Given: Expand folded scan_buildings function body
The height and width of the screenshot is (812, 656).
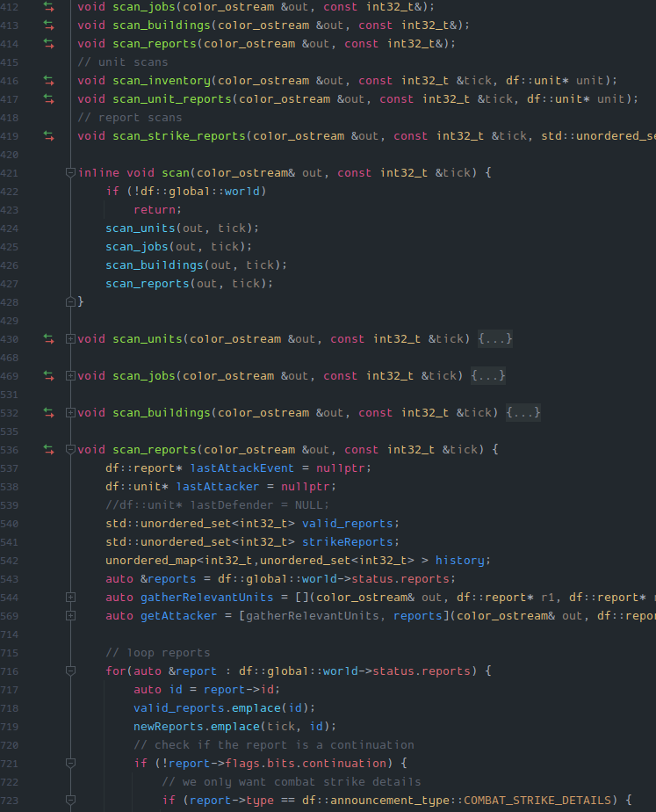Looking at the screenshot, I should pos(71,413).
